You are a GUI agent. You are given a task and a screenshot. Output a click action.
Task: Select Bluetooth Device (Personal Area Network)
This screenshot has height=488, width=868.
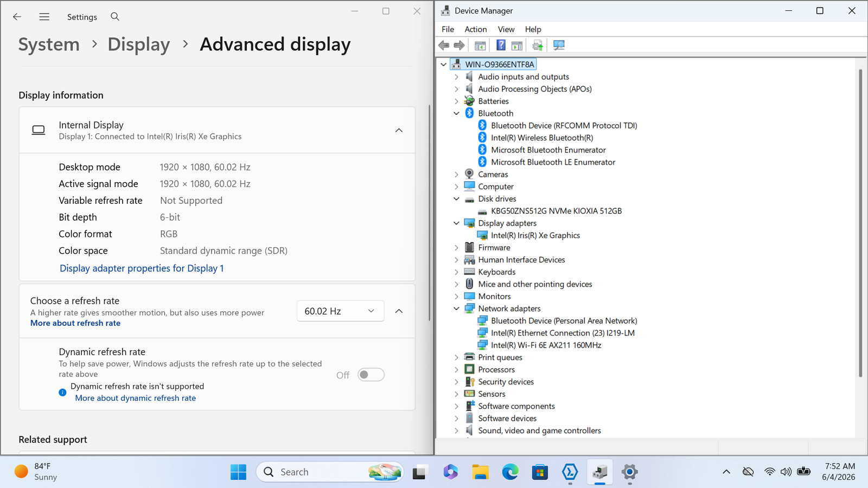coord(564,321)
